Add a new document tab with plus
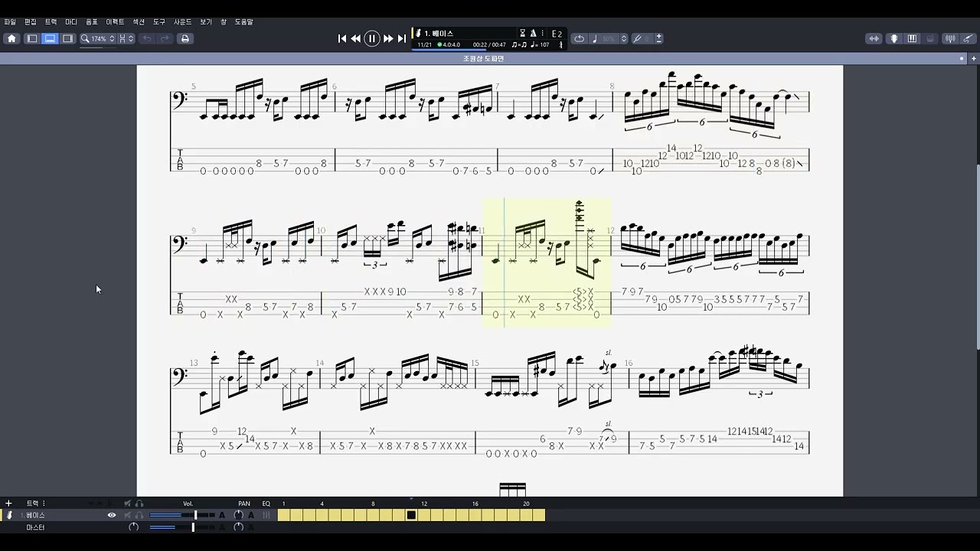980x551 pixels. [973, 58]
